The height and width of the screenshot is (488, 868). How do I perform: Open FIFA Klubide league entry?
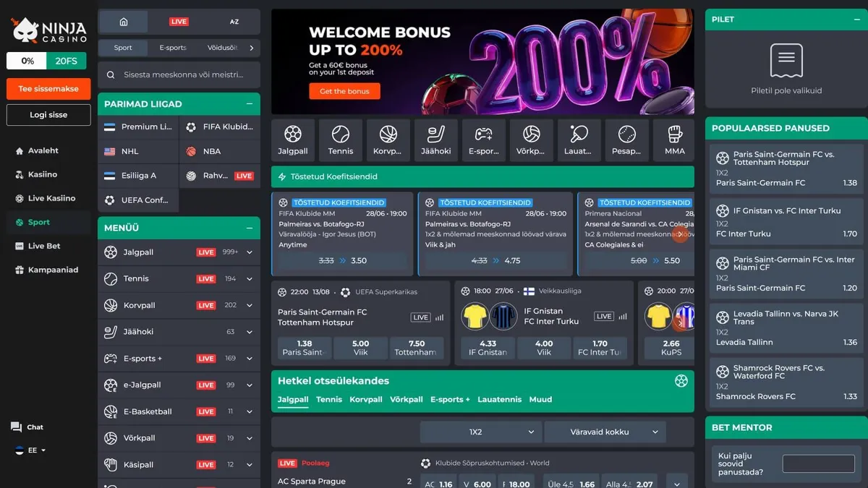click(x=220, y=127)
